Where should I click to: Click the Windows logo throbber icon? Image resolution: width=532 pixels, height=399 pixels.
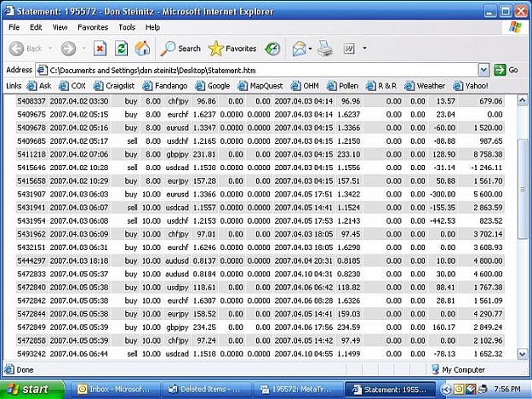tap(515, 27)
